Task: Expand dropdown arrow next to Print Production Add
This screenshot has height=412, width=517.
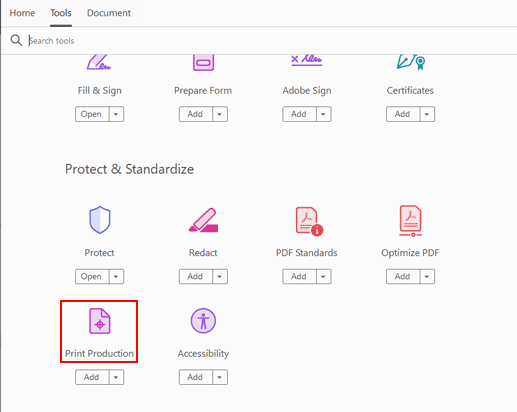Action: tap(116, 377)
